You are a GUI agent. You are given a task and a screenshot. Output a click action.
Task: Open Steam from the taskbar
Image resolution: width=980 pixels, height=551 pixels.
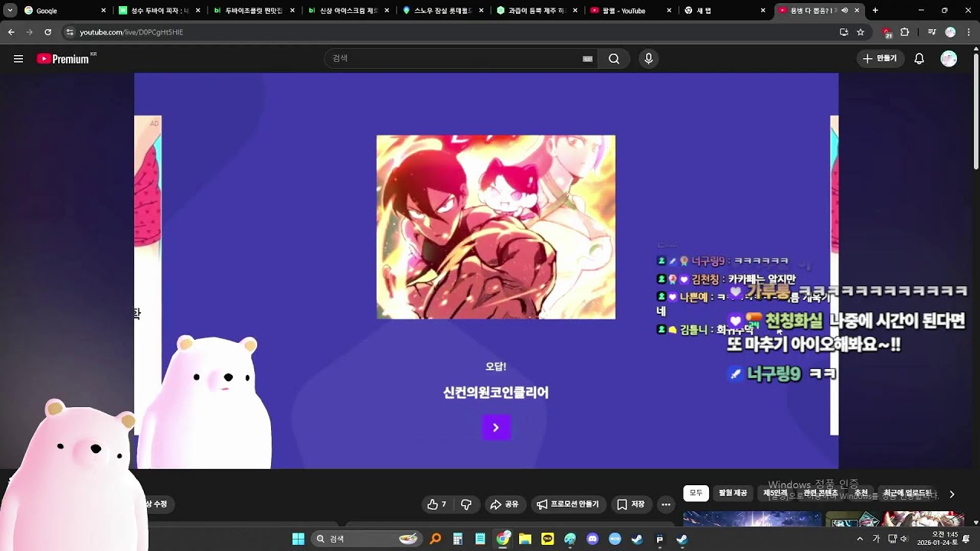tap(637, 539)
